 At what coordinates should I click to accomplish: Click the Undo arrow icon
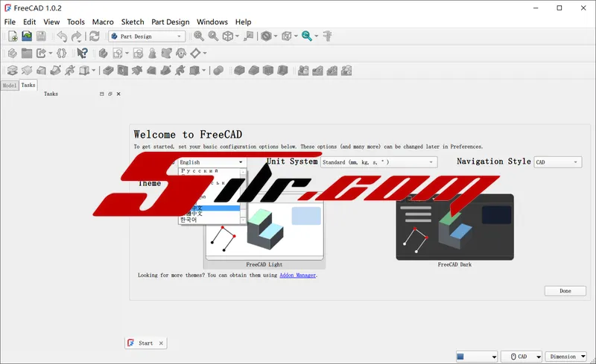(62, 36)
